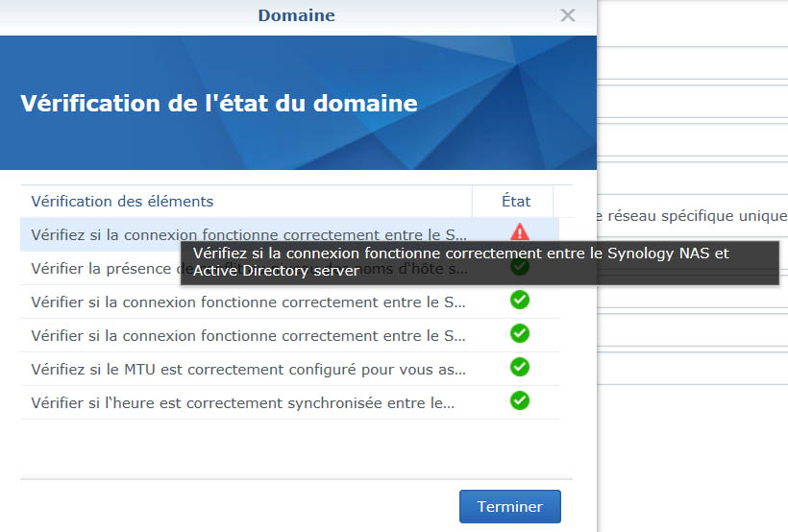This screenshot has height=532, width=788.
Task: Click the "État" column header
Action: [x=515, y=202]
